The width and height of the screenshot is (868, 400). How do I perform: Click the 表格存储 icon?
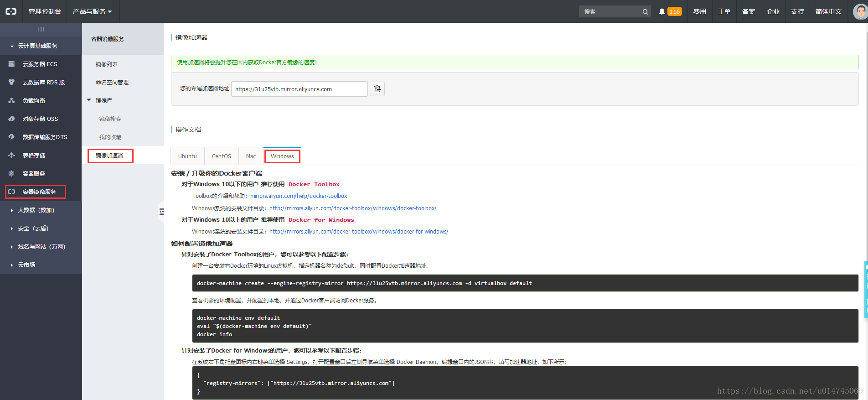tap(12, 155)
